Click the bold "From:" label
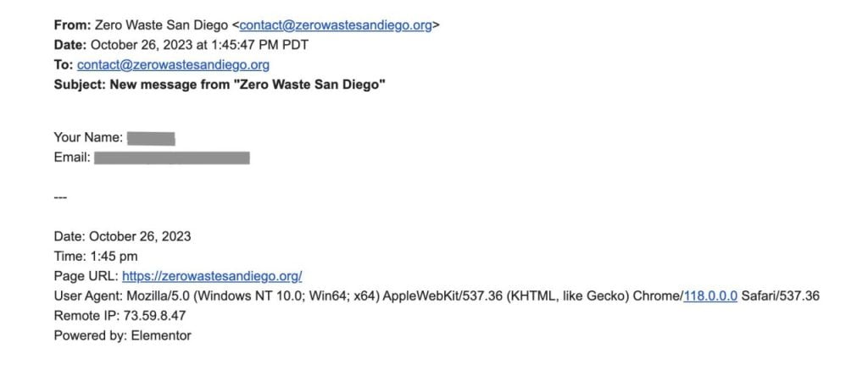This screenshot has height=376, width=868. [73, 25]
